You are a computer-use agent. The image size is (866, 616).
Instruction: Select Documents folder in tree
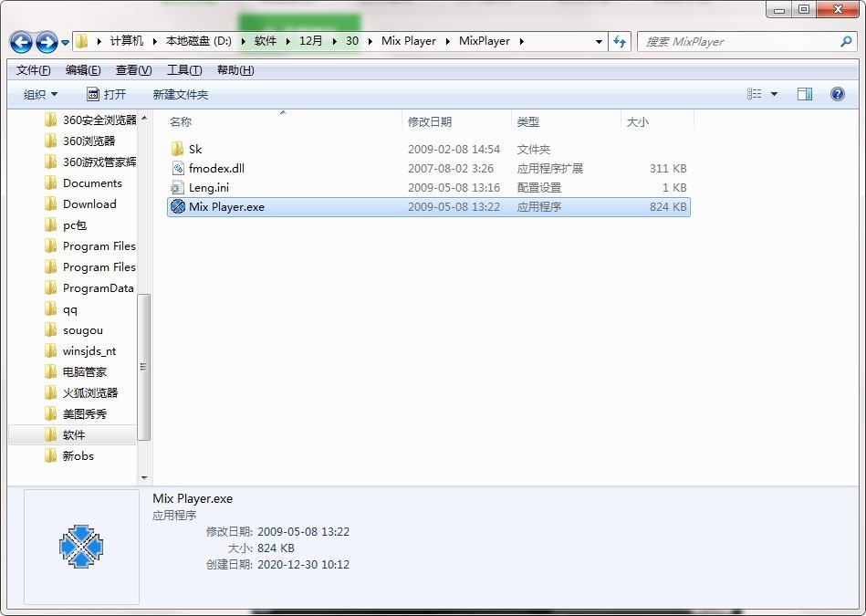(83, 183)
